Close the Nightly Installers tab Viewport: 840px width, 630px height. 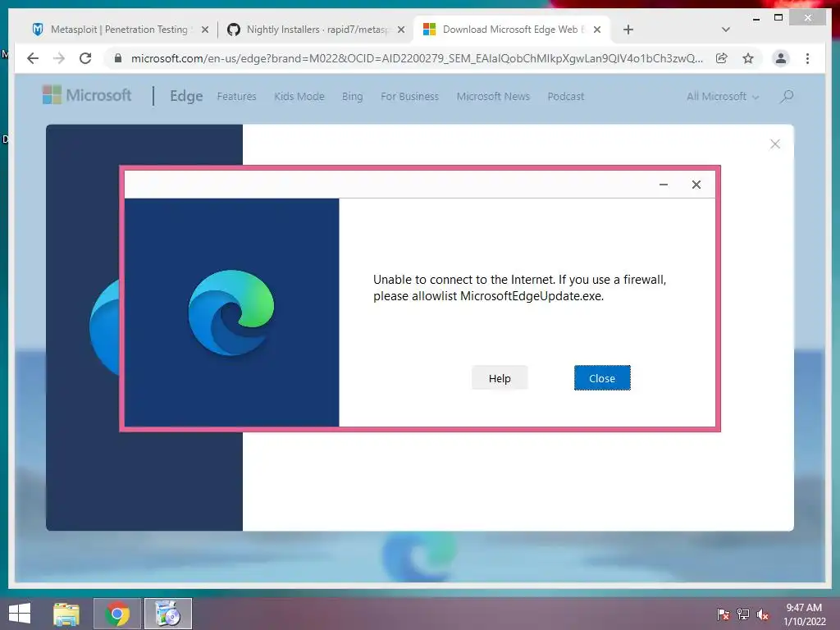[400, 30]
